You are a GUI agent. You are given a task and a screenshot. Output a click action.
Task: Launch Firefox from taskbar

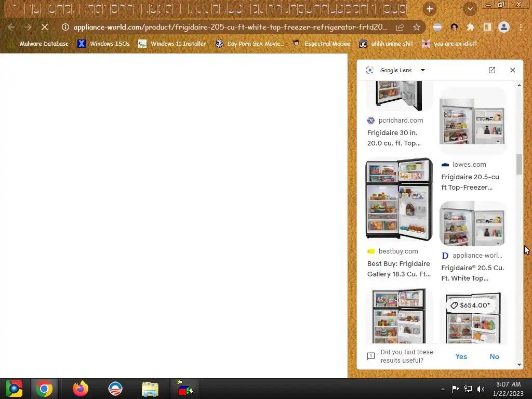pyautogui.click(x=81, y=389)
